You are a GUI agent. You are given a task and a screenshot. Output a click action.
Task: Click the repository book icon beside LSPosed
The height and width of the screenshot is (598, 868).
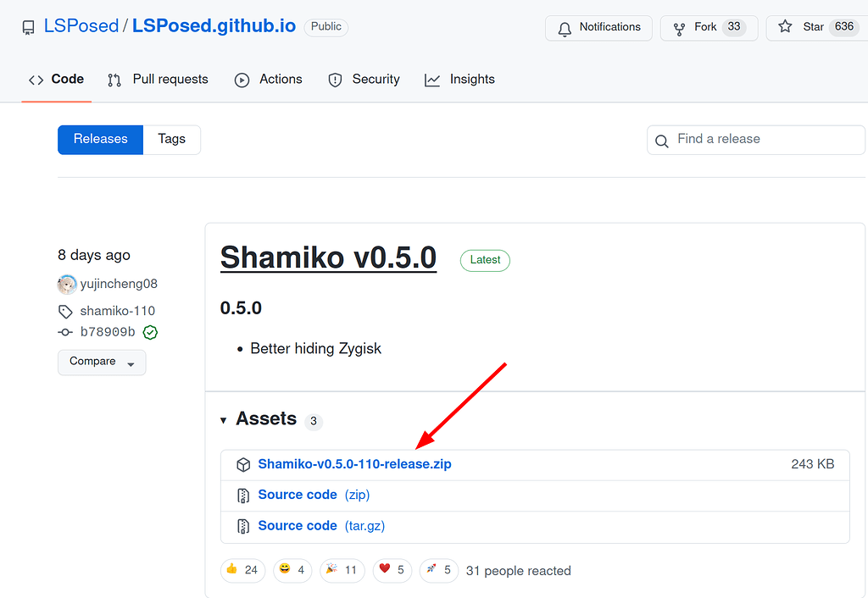28,26
